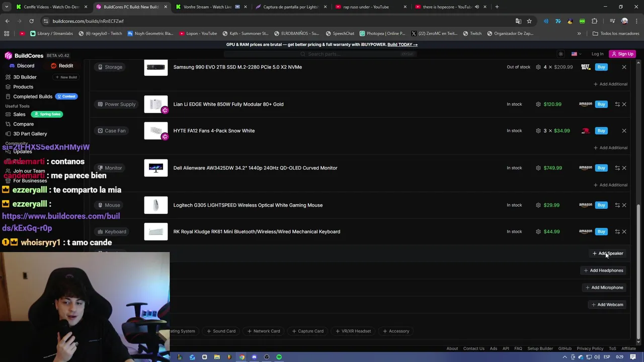Add additional monitor under Alienware row
644x362 pixels.
click(x=610, y=185)
